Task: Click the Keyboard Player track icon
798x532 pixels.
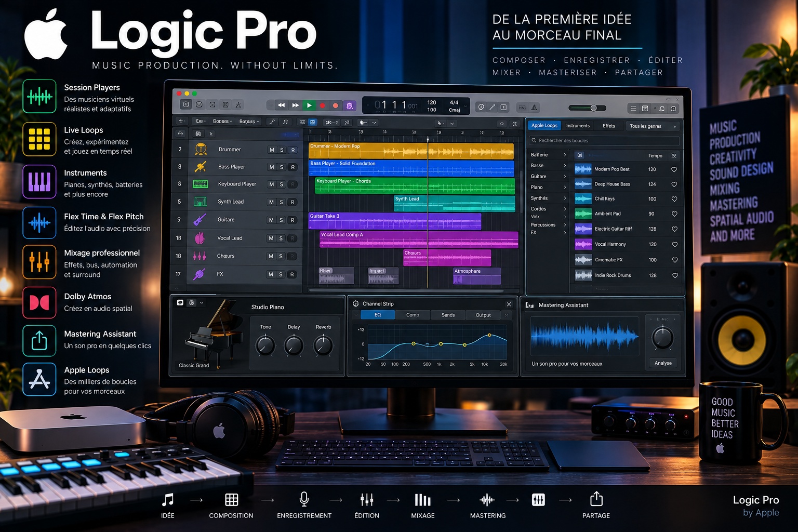Action: (201, 184)
